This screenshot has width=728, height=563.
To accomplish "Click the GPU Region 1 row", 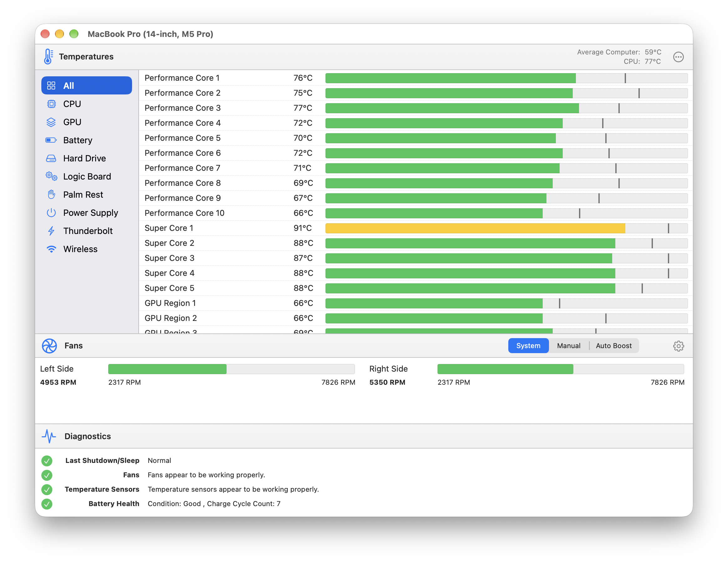I will [x=416, y=303].
